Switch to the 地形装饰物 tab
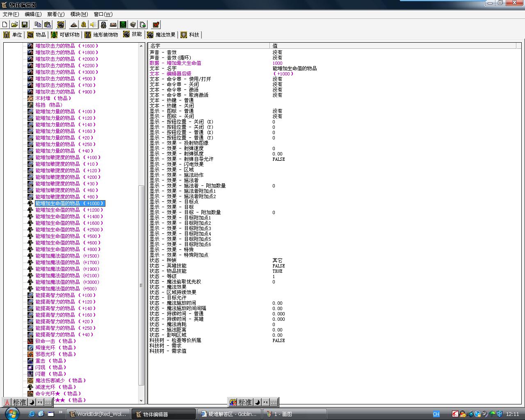Image resolution: width=525 pixels, height=420 pixels. (x=101, y=35)
